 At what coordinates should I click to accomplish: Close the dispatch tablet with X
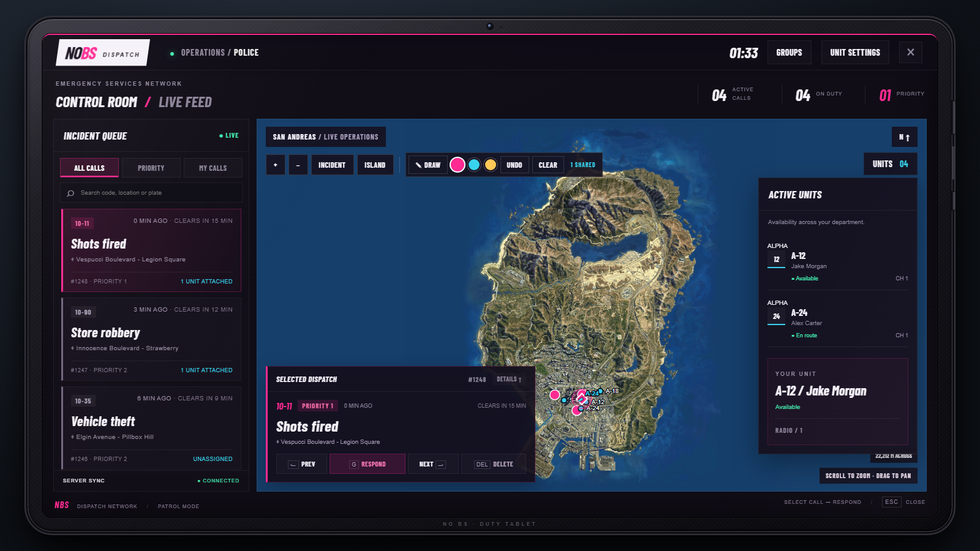pyautogui.click(x=911, y=52)
